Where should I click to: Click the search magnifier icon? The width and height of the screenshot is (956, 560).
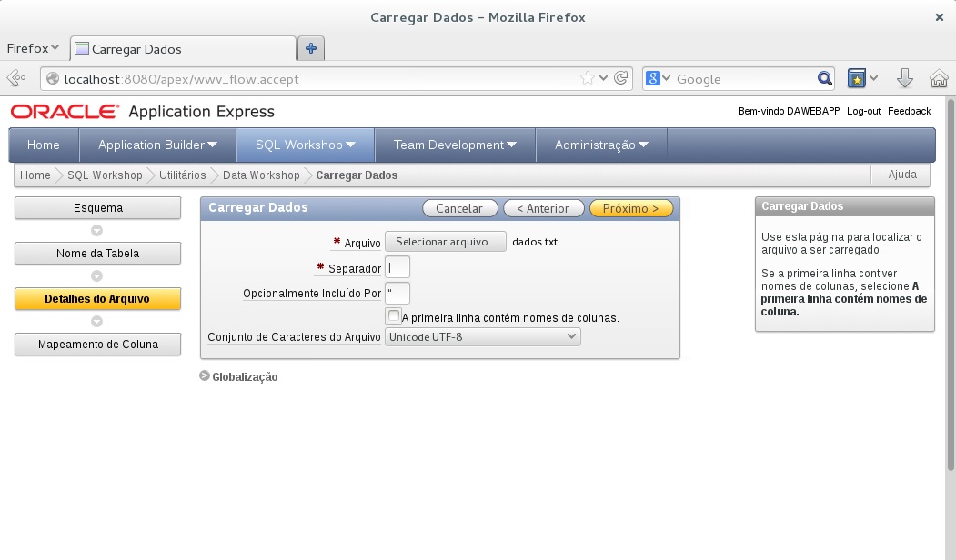(x=824, y=79)
